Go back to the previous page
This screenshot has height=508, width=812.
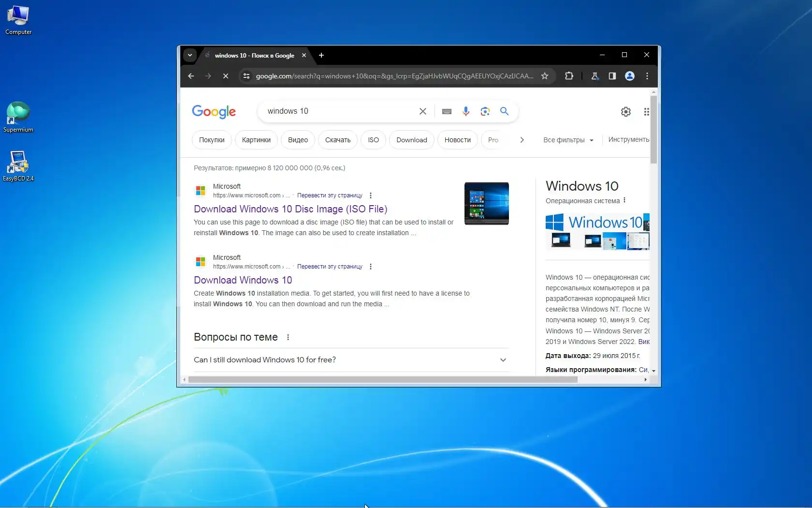click(191, 76)
